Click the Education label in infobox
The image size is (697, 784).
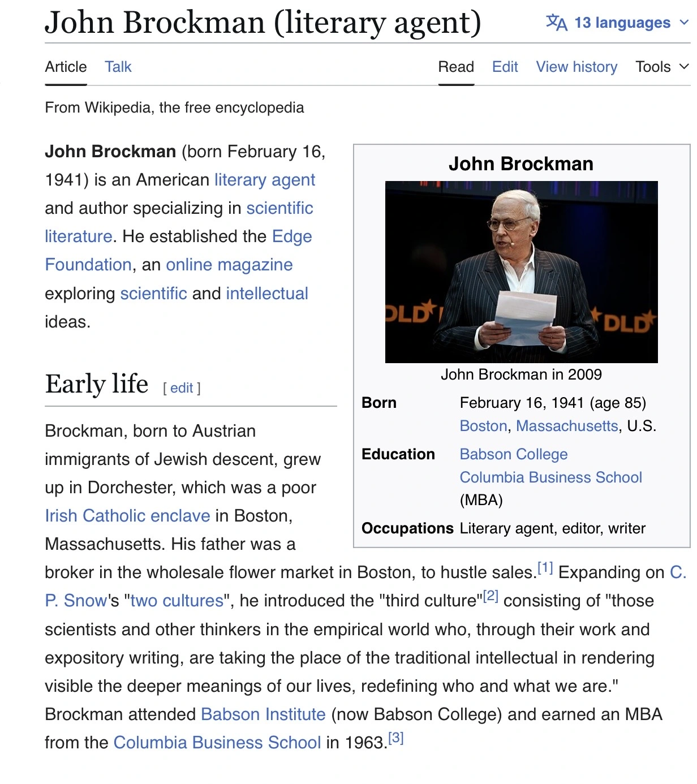click(398, 454)
